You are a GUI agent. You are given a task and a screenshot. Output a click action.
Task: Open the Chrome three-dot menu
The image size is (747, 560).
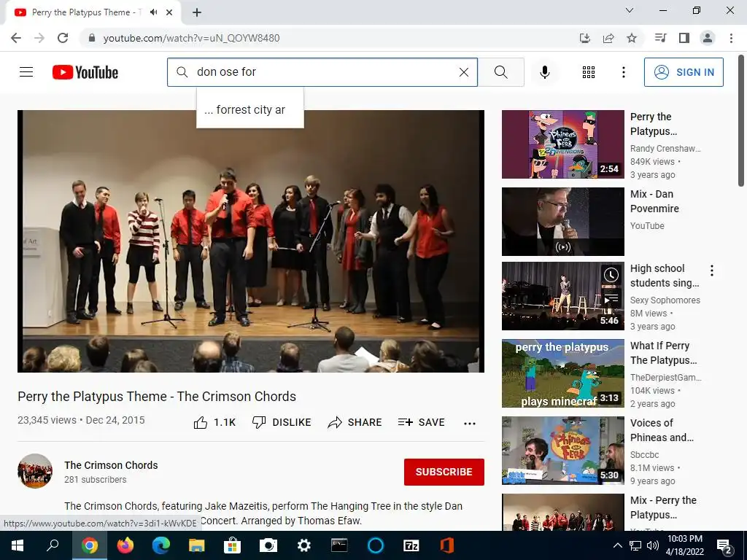click(x=731, y=38)
